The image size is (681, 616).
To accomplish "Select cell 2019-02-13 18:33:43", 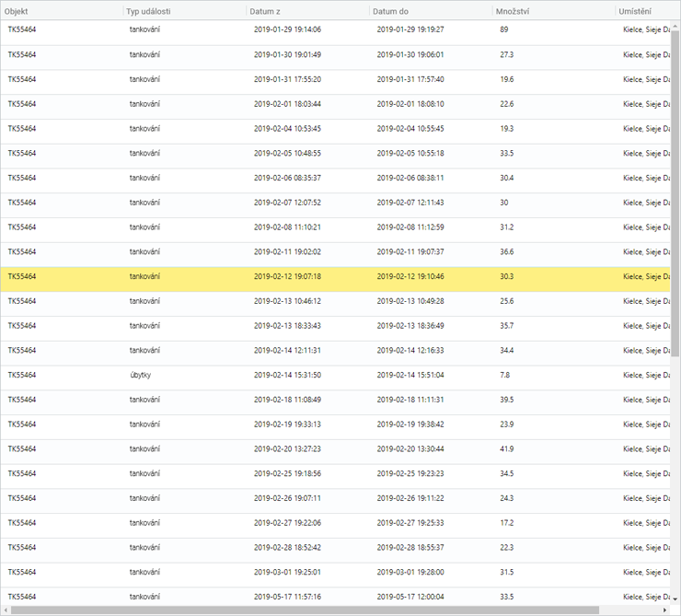I will [x=287, y=326].
